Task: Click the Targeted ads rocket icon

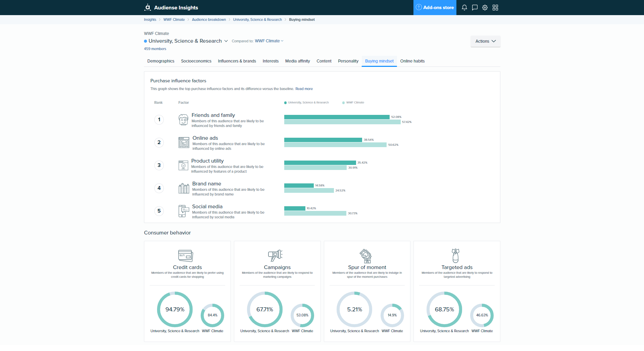Action: coord(456,255)
